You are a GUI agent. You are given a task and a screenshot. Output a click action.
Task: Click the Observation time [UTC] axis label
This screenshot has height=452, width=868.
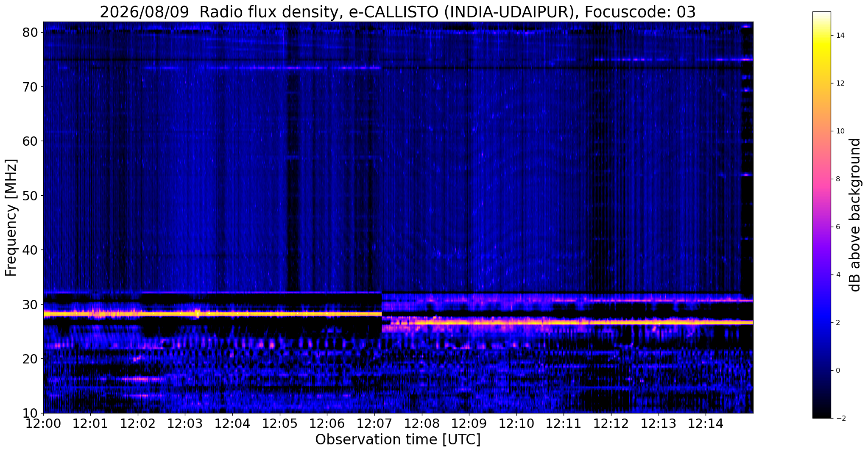pyautogui.click(x=398, y=440)
